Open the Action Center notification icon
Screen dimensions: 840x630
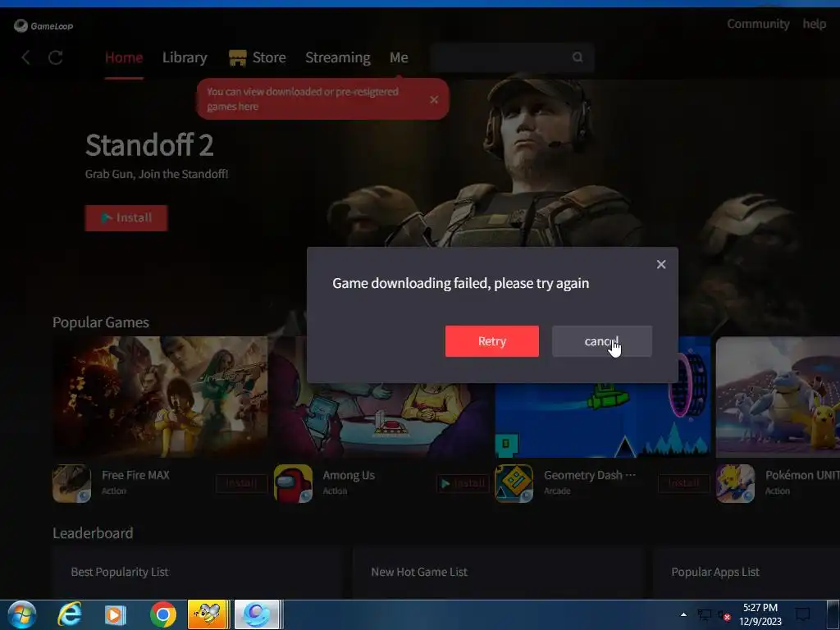(x=802, y=614)
